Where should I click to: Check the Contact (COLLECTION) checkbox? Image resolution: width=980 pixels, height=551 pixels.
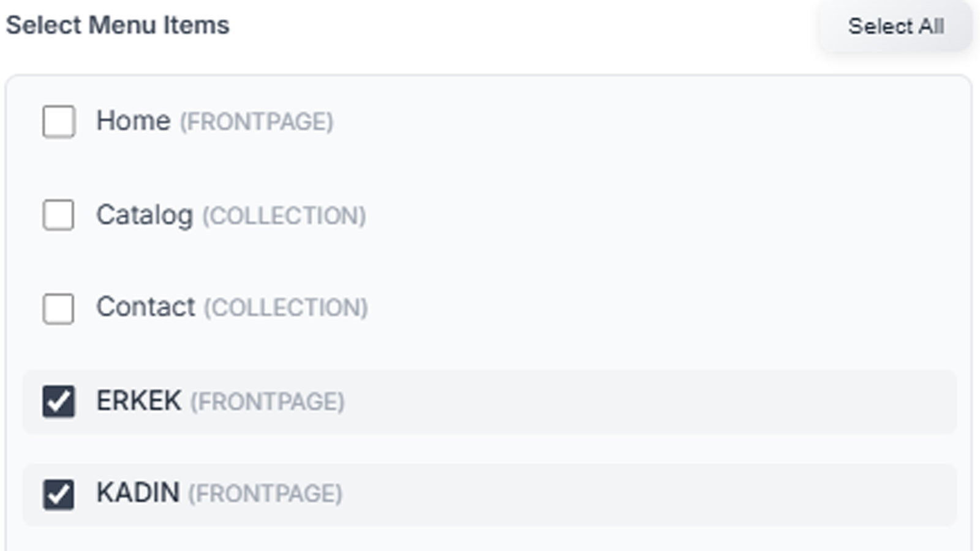pos(59,307)
